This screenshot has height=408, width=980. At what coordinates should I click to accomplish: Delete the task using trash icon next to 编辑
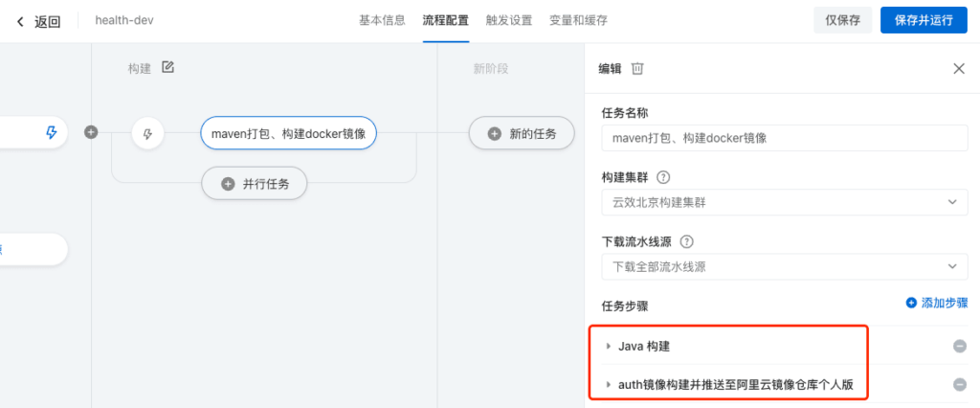[x=636, y=69]
